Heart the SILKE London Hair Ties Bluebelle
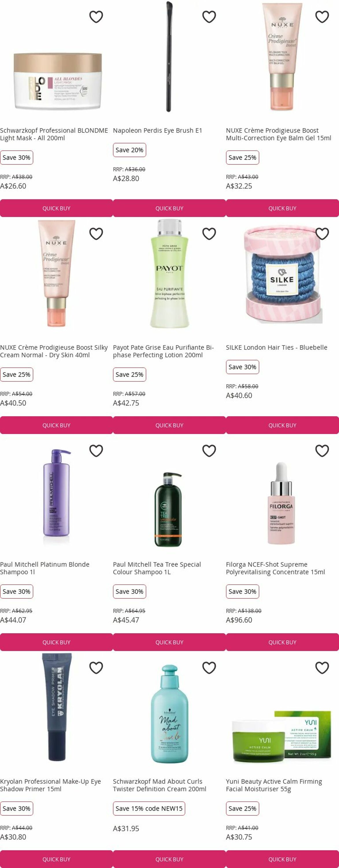This screenshot has width=339, height=868. pyautogui.click(x=322, y=233)
